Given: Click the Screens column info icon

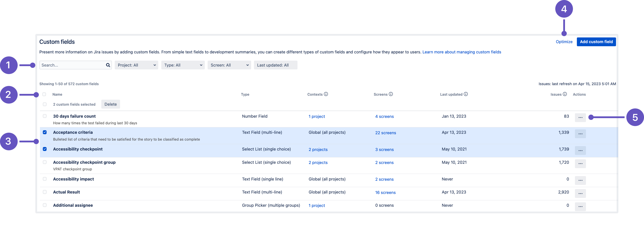Looking at the screenshot, I should click(391, 94).
